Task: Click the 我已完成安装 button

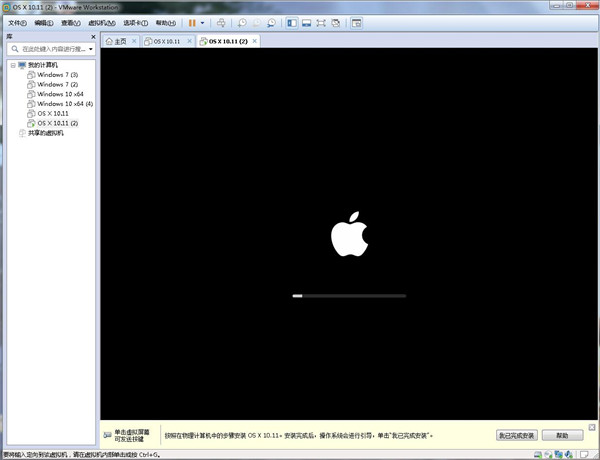Action: click(517, 435)
